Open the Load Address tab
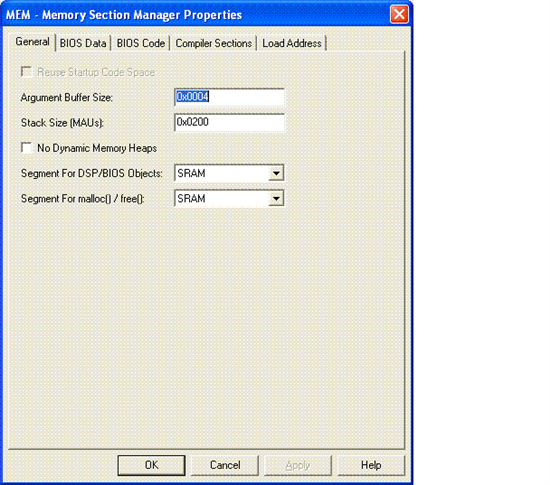 click(292, 43)
